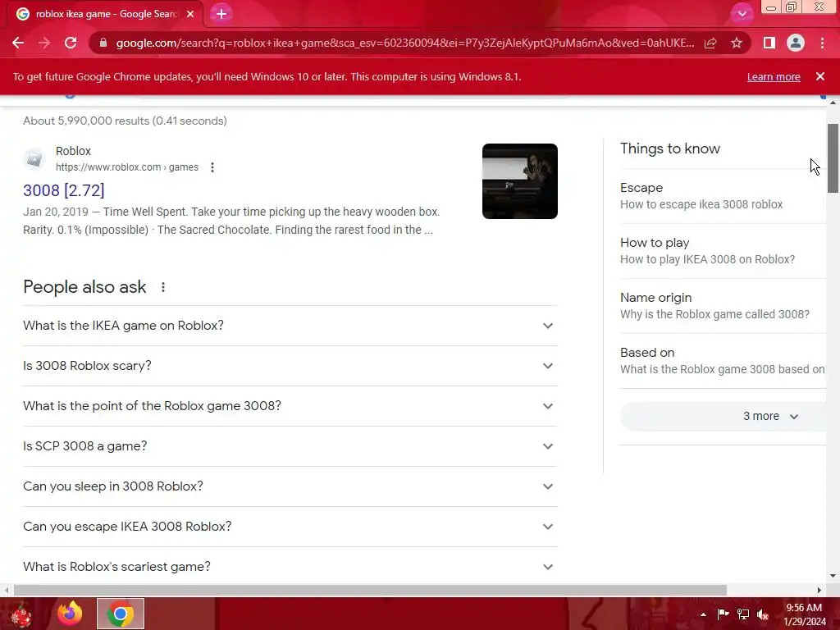Share this page icon in address bar

(710, 43)
